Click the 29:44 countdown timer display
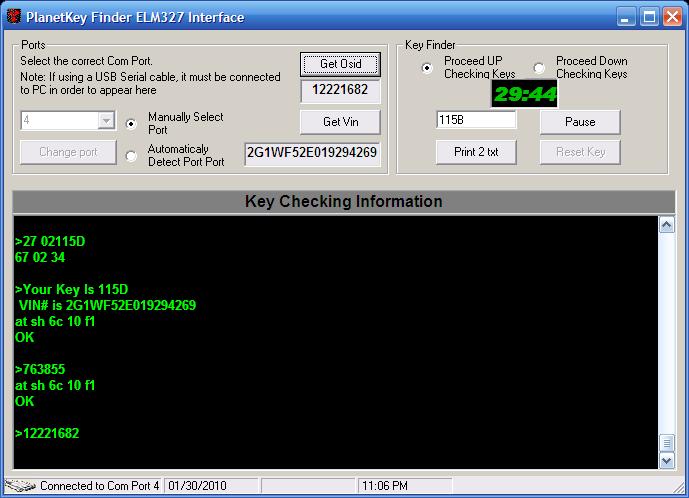The image size is (689, 498). coord(524,94)
